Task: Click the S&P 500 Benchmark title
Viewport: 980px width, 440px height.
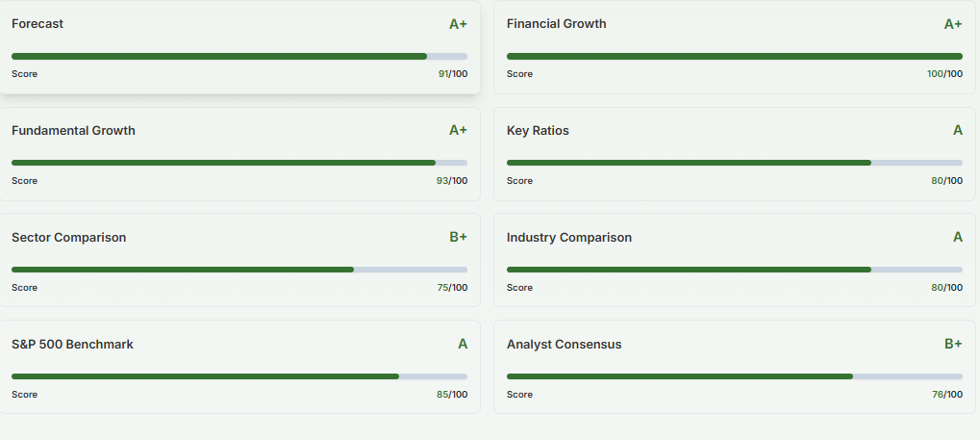Action: pos(72,345)
